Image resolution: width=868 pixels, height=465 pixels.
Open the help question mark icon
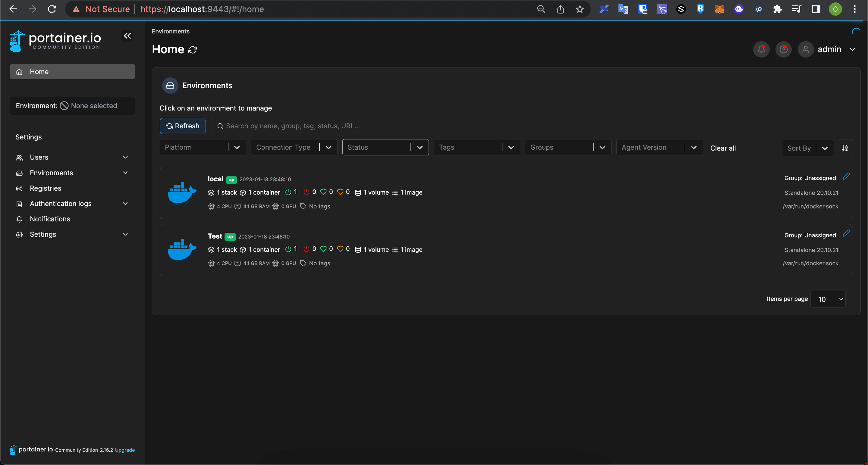pos(783,49)
